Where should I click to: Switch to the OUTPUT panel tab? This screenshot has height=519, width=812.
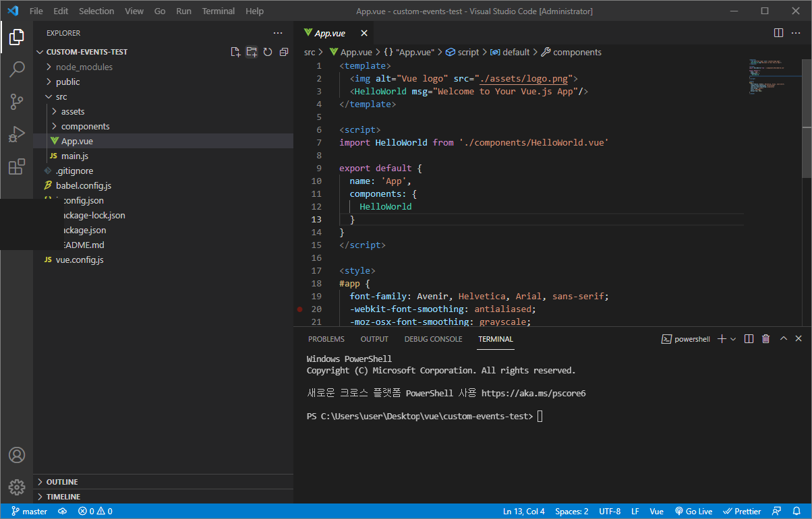pos(374,339)
